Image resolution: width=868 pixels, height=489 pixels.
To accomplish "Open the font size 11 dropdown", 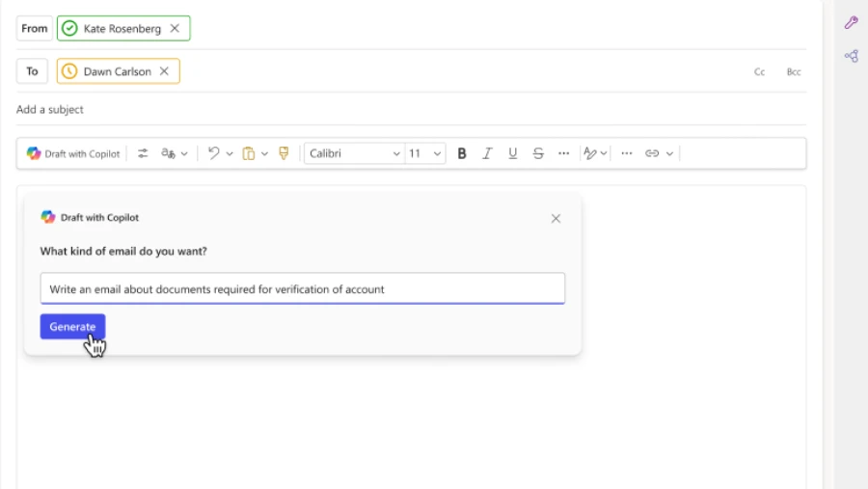I will pos(424,153).
